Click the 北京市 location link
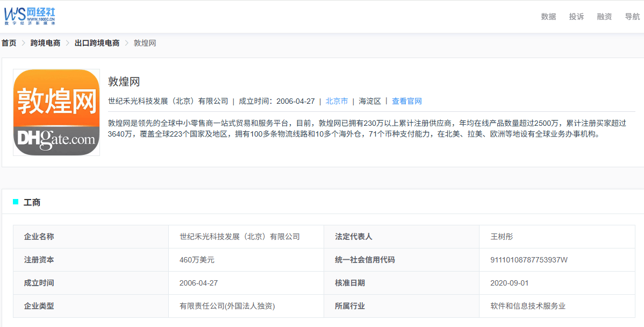 click(x=337, y=101)
